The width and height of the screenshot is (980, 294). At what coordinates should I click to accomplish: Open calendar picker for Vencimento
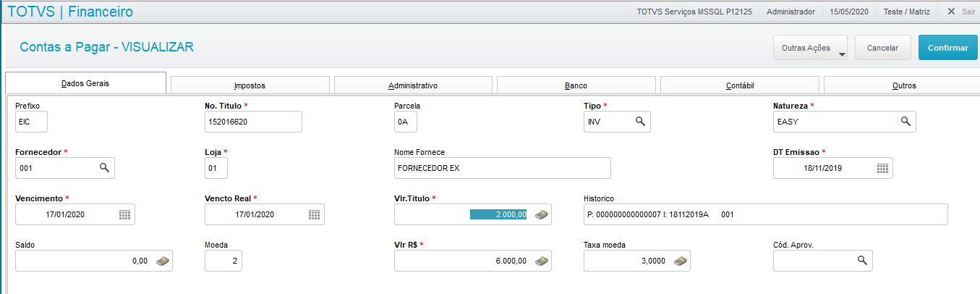coord(124,214)
